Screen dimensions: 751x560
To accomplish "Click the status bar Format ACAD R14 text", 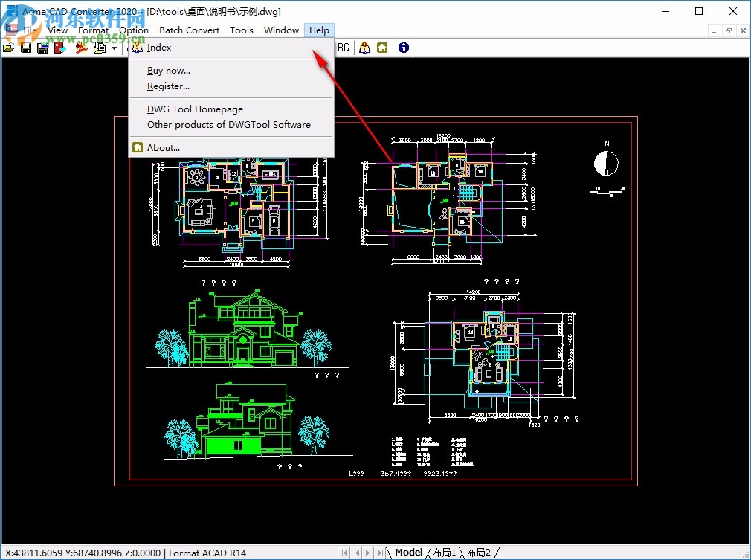I will click(207, 553).
